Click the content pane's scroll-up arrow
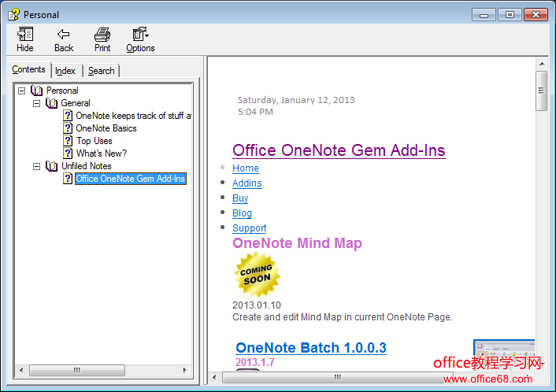 [542, 64]
